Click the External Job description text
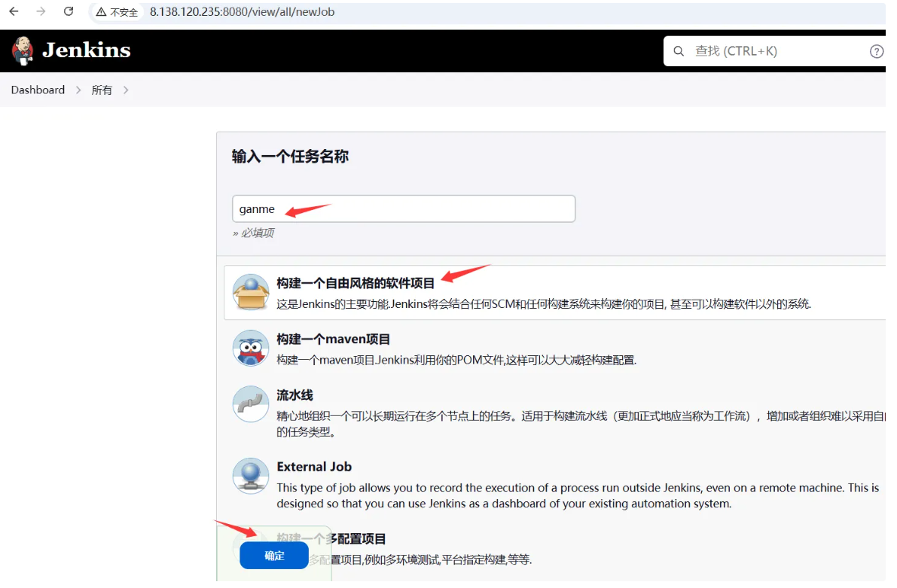 tap(578, 495)
